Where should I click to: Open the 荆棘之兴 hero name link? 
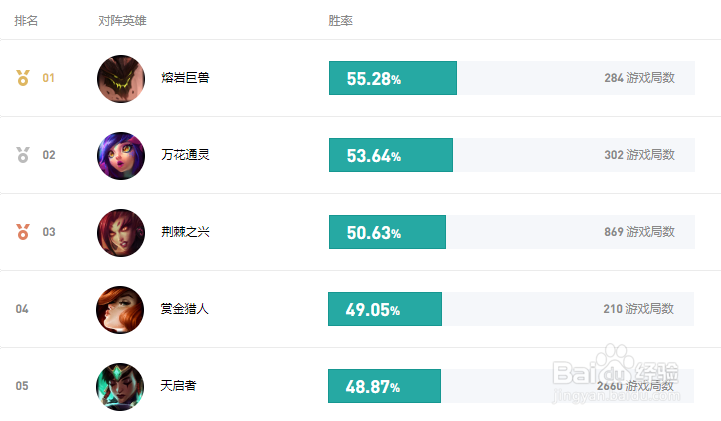185,232
